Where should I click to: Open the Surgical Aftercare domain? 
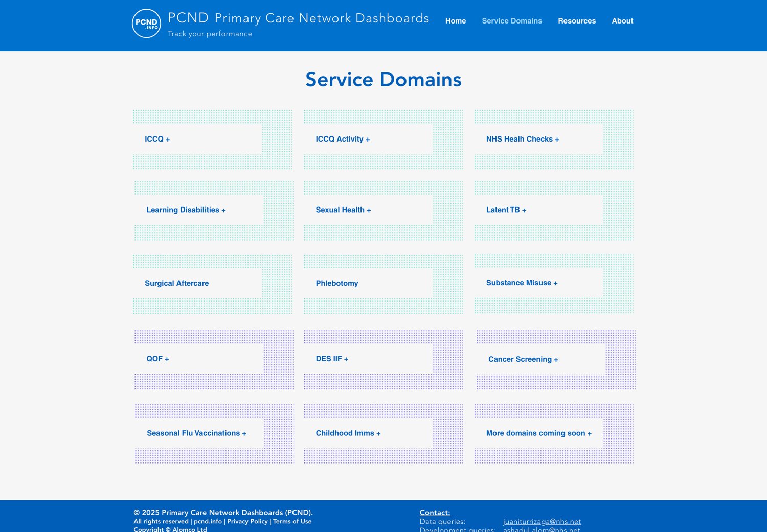[x=177, y=283]
